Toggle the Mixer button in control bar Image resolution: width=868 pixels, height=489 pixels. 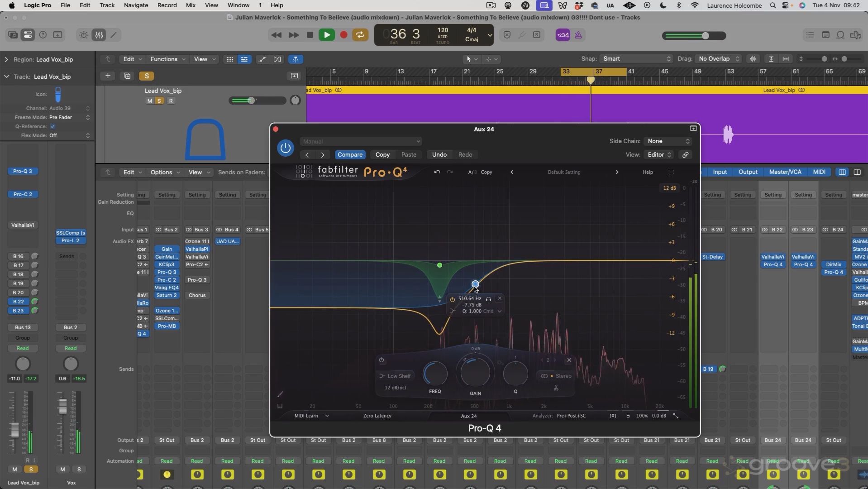pos(99,35)
